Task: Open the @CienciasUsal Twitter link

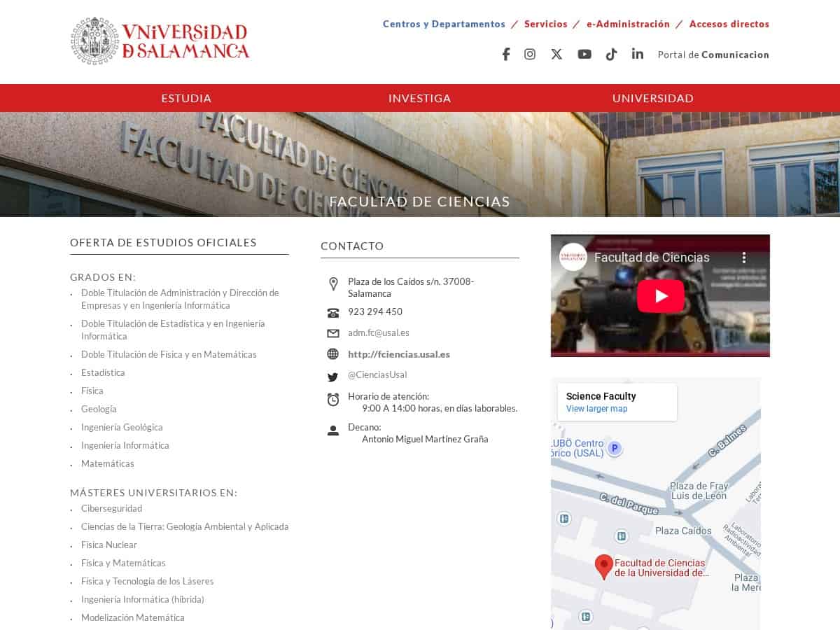Action: (377, 375)
